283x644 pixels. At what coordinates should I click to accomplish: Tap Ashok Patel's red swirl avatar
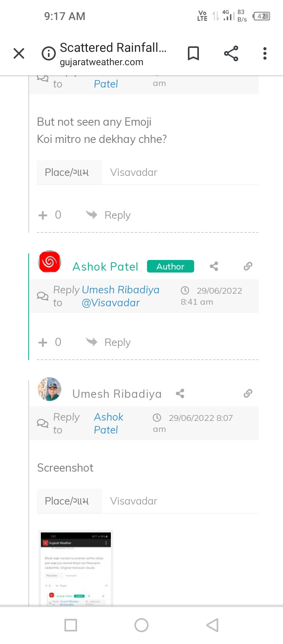click(x=50, y=262)
